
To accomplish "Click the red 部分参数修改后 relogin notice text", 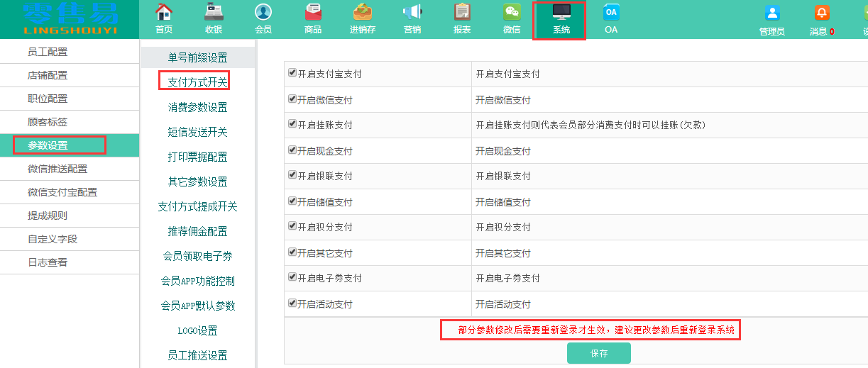I will pyautogui.click(x=595, y=330).
